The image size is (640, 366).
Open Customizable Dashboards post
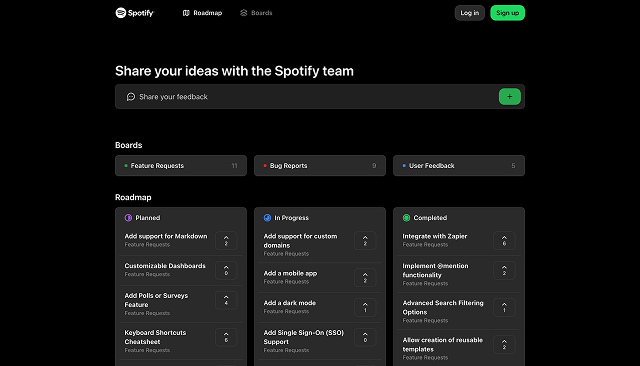pyautogui.click(x=165, y=266)
